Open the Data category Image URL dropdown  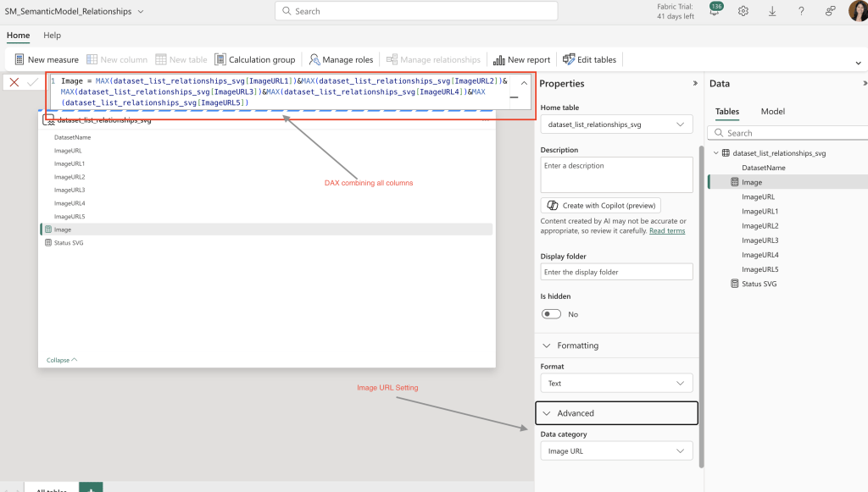(x=617, y=451)
